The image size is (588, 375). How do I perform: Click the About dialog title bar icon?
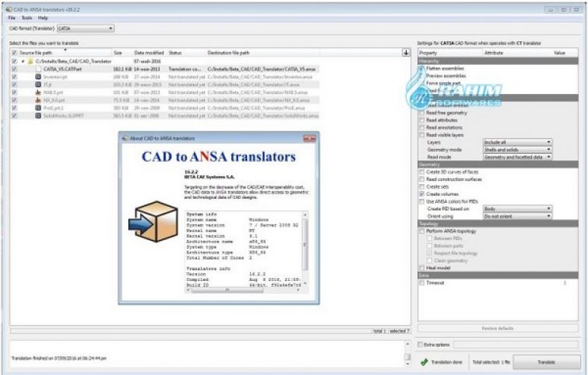click(125, 138)
